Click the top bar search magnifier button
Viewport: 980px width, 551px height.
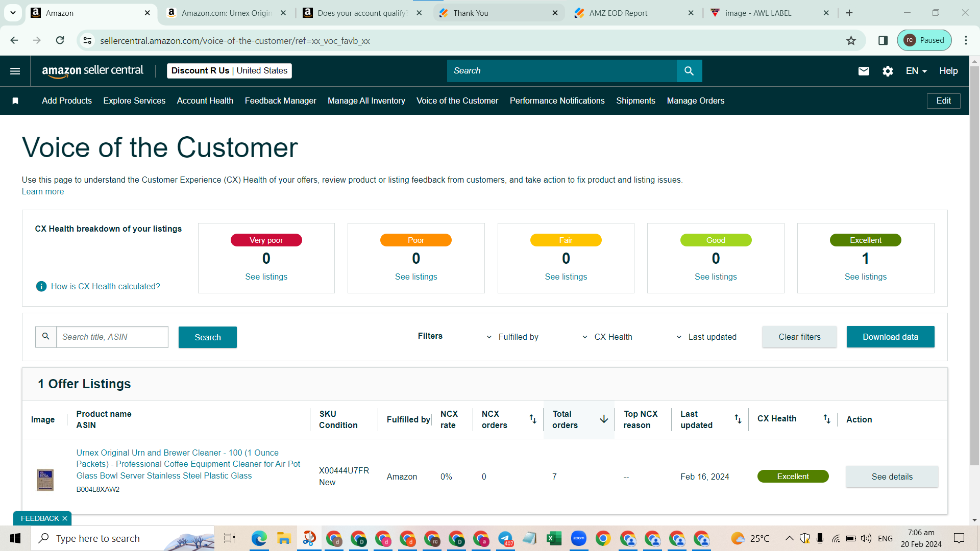point(689,71)
